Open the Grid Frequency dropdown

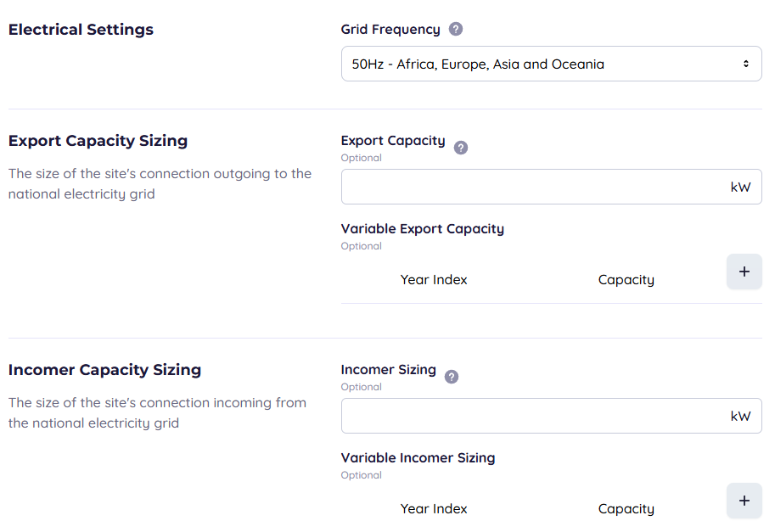pyautogui.click(x=551, y=64)
